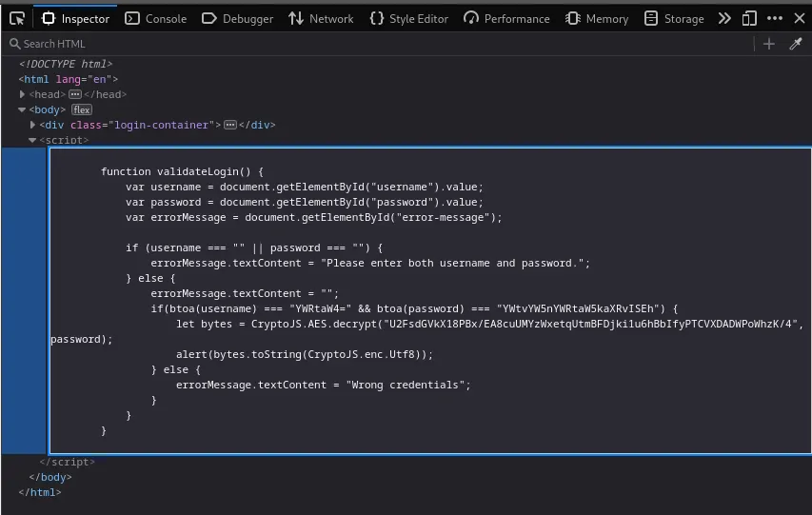Click the "Wrong credentials" line
This screenshot has width=812, height=515.
click(x=323, y=385)
